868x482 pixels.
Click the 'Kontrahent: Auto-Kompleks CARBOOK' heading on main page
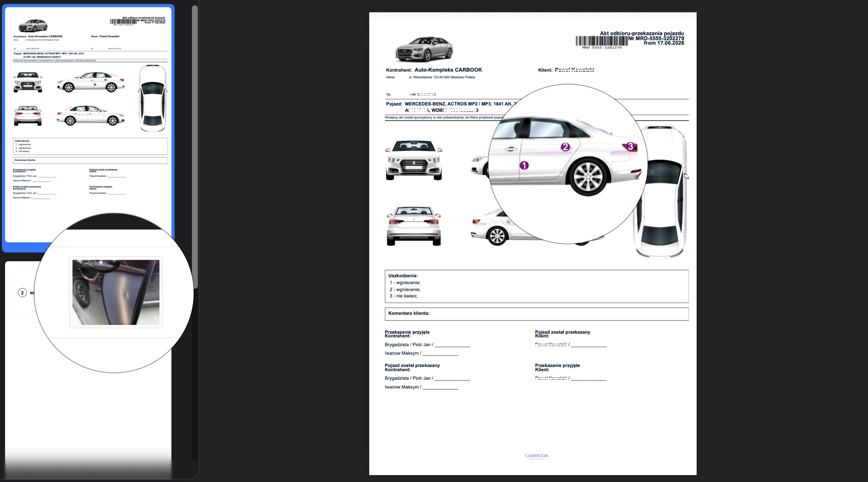434,70
